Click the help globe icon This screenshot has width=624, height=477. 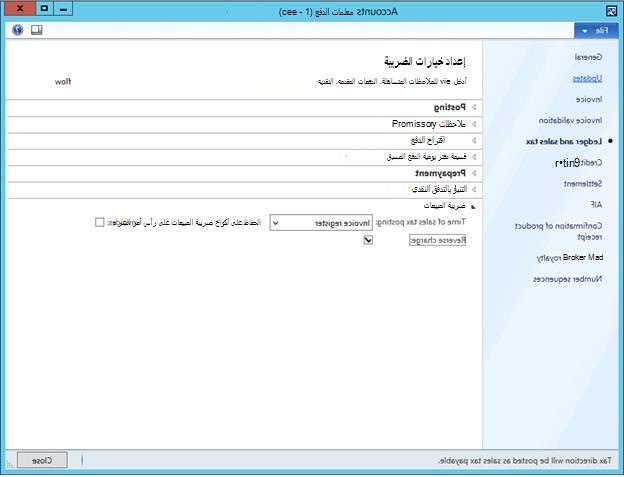click(x=18, y=30)
